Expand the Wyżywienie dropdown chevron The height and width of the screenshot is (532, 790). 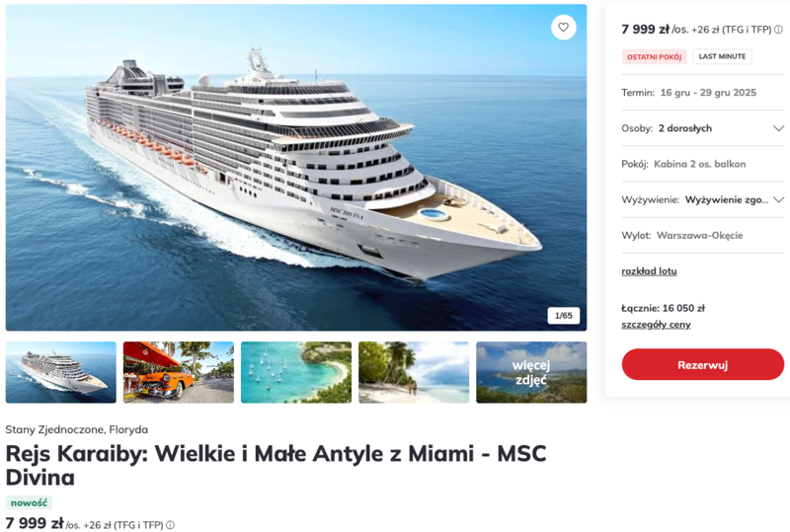point(778,199)
